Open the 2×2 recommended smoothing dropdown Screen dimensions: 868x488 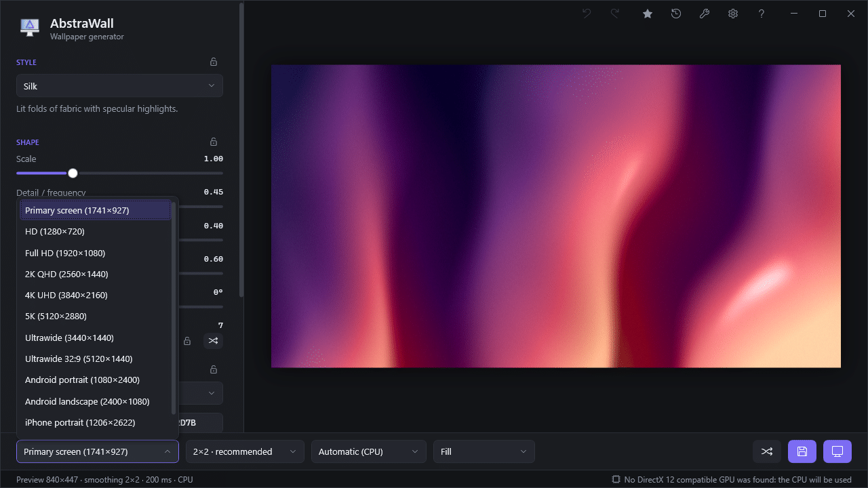click(x=245, y=451)
